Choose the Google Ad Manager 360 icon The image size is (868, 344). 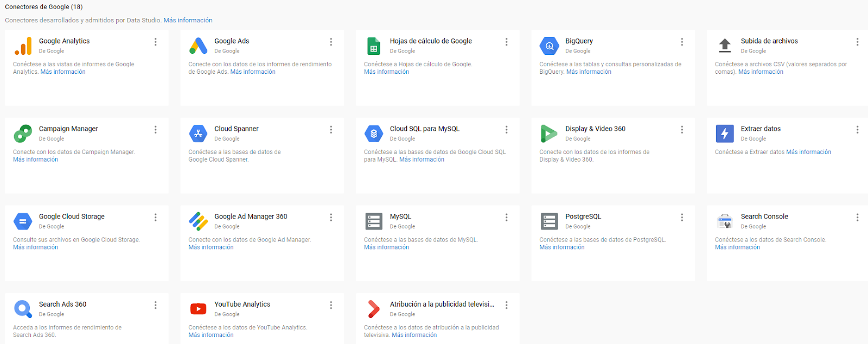point(199,221)
